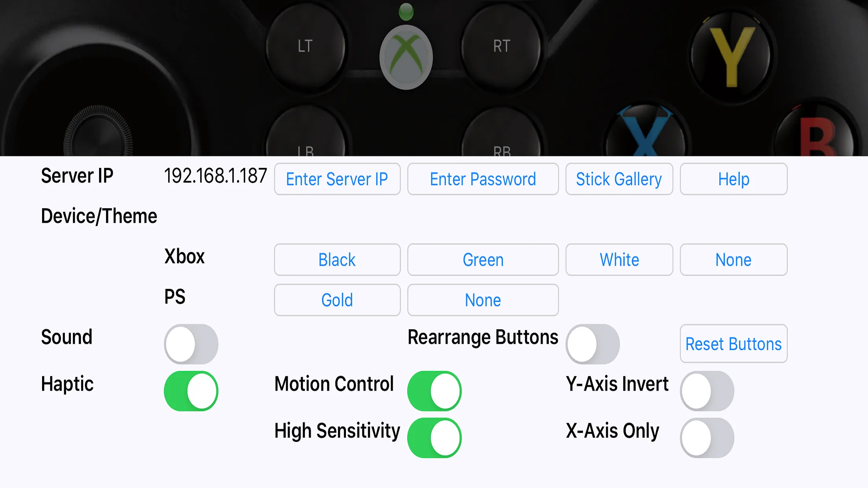Disable the Haptic feedback toggle

[191, 391]
